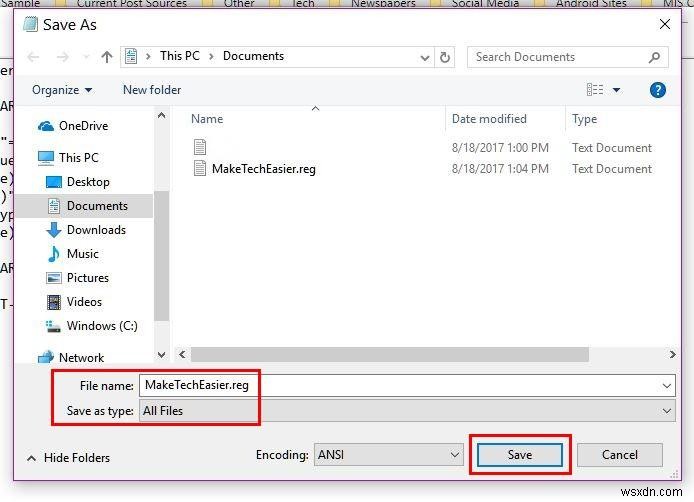Select Network in navigation pane
Viewport: 694px width, 502px height.
pyautogui.click(x=81, y=357)
